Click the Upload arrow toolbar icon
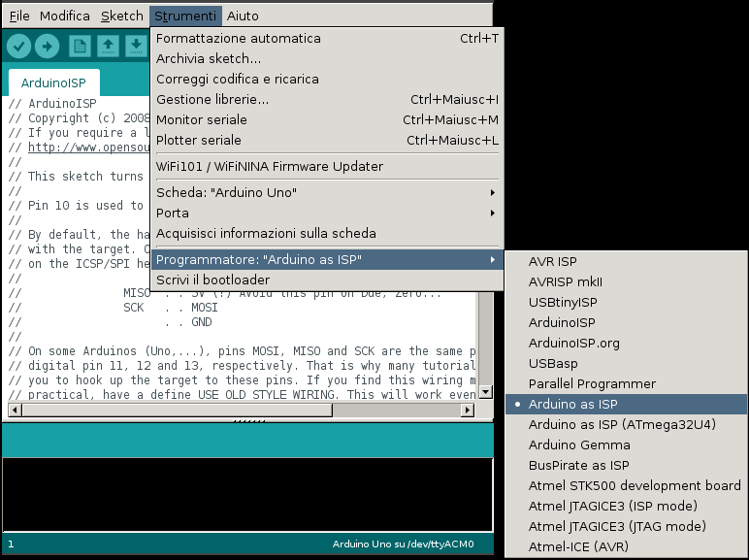 (47, 47)
